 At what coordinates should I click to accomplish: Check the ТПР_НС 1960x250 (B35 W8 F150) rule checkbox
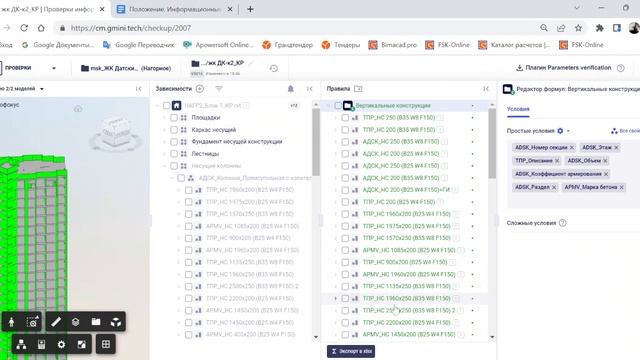345,298
